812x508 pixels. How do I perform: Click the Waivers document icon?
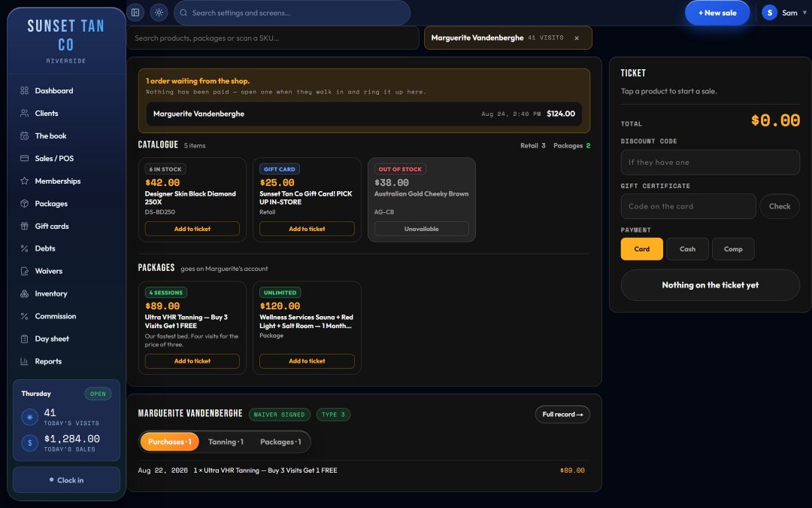pos(24,271)
